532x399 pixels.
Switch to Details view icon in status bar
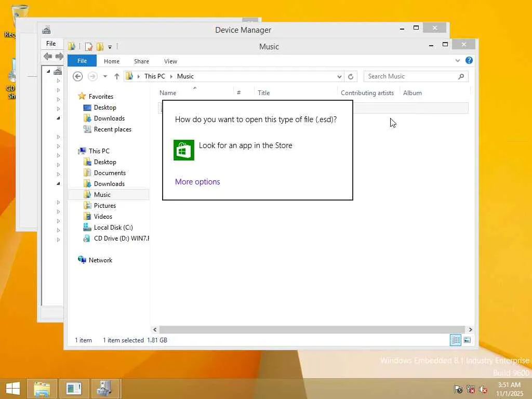pos(455,340)
